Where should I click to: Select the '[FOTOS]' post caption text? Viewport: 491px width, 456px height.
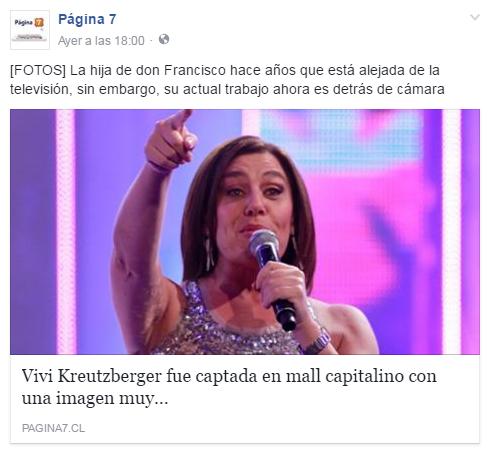(x=38, y=70)
